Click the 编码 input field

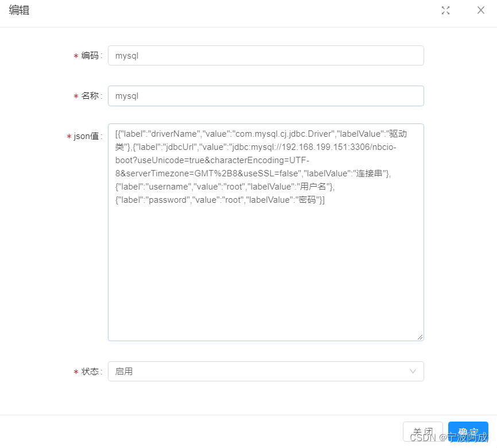point(266,56)
